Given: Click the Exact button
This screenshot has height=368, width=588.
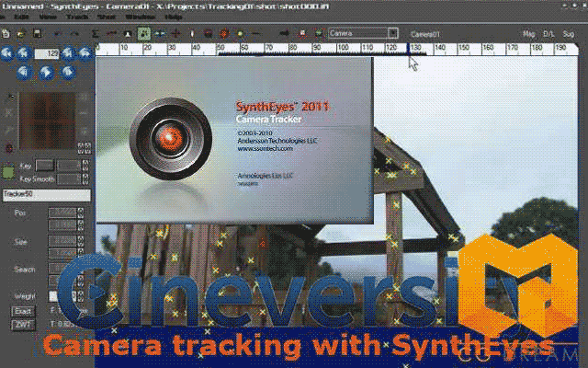Looking at the screenshot, I should click(x=23, y=311).
